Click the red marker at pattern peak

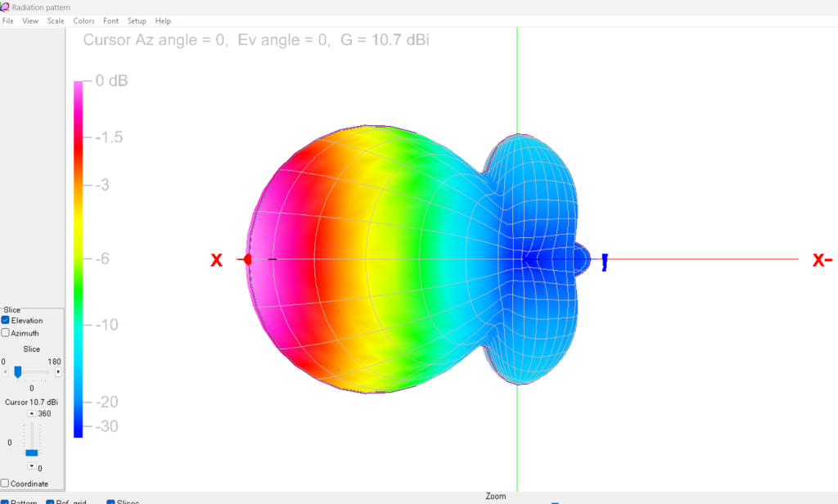tap(246, 259)
